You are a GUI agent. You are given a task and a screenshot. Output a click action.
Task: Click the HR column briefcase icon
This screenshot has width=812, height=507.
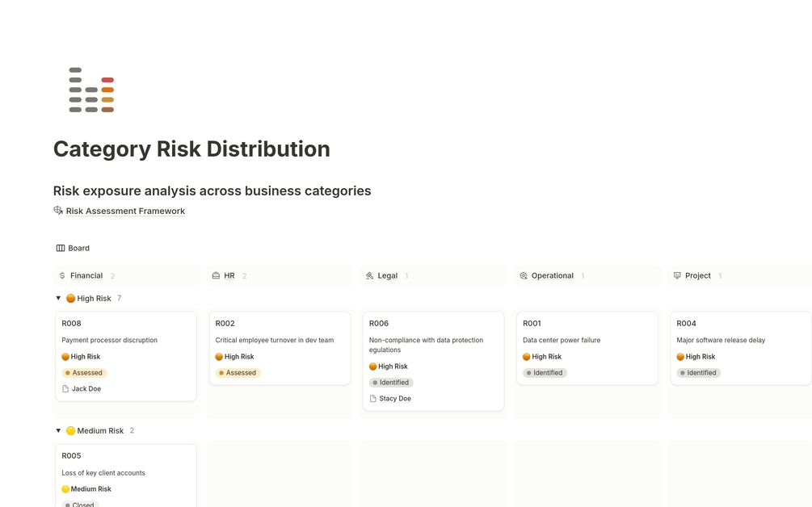coord(216,275)
